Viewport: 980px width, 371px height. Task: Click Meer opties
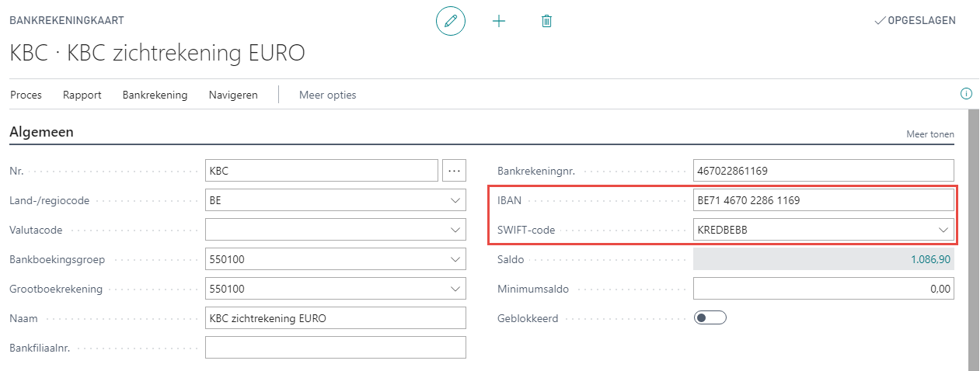point(327,95)
